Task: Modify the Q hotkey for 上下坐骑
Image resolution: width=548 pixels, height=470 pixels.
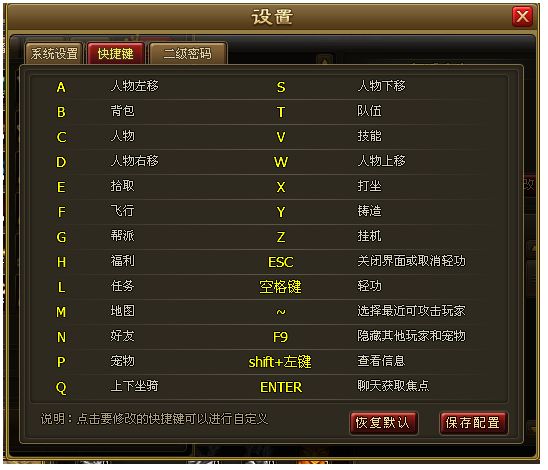Action: (x=61, y=388)
